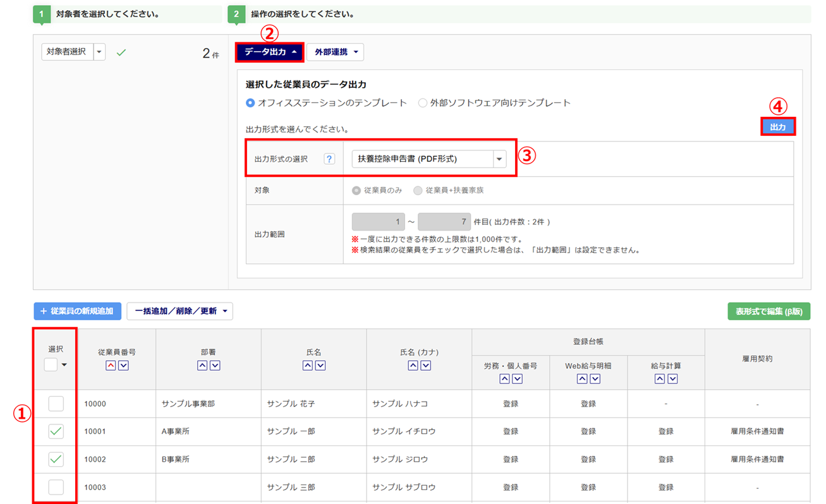826x504 pixels.
Task: Collapse the データ出力 menu
Action: 270,52
